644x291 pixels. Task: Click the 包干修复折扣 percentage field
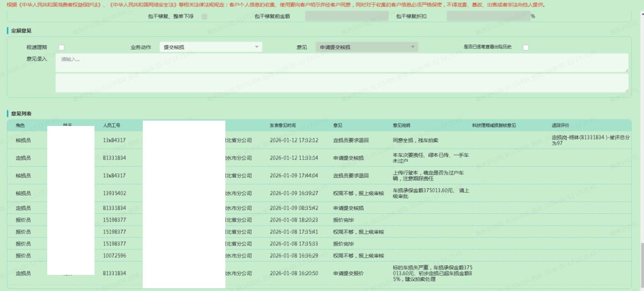[487, 17]
